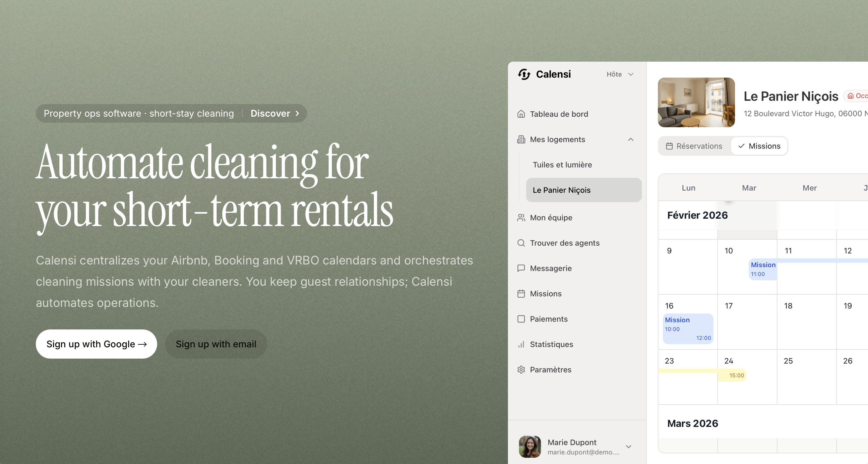This screenshot has height=464, width=868.
Task: Click the yellow 15:00 event on February 24
Action: 732,375
